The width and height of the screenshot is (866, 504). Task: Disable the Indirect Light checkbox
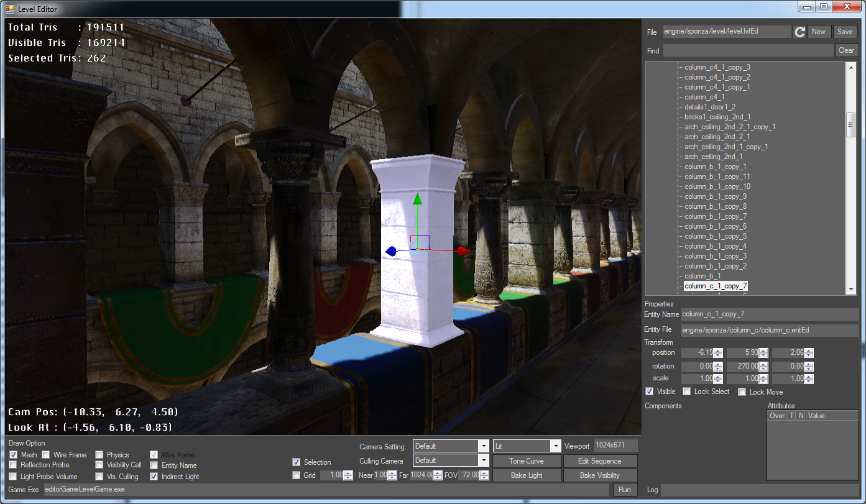coord(154,477)
